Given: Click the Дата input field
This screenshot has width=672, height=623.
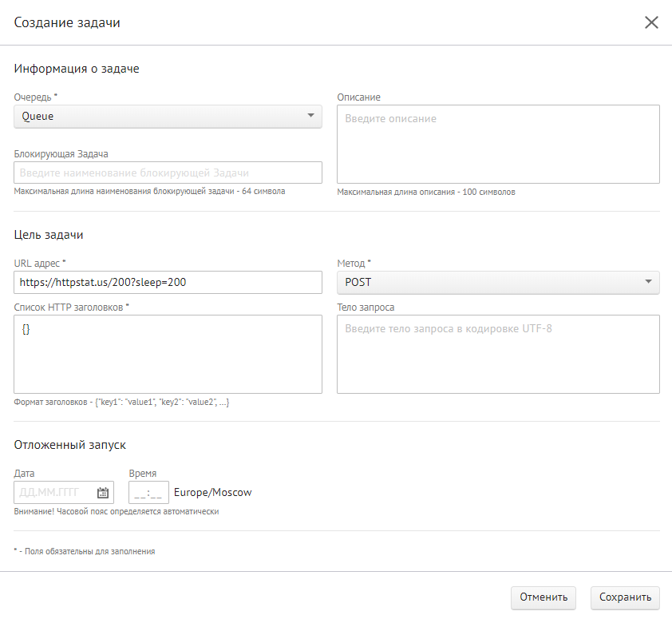Looking at the screenshot, I should pos(54,493).
